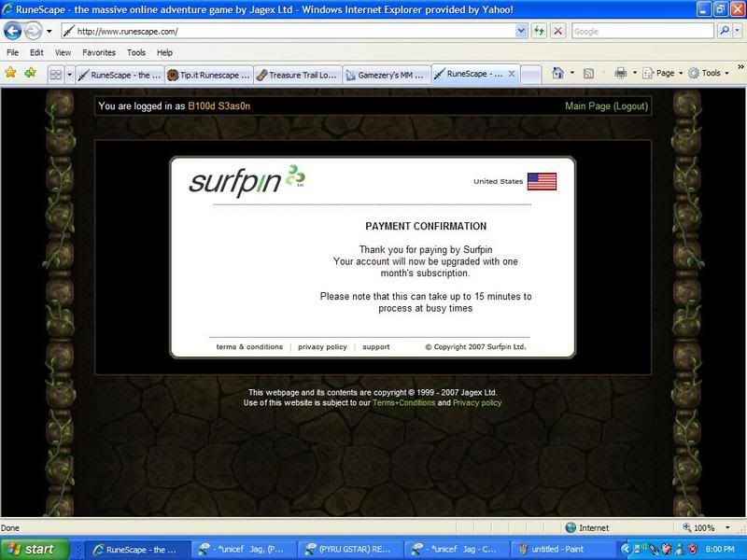This screenshot has width=747, height=560.
Task: Focus the address bar showing runescape.com
Action: 289,32
